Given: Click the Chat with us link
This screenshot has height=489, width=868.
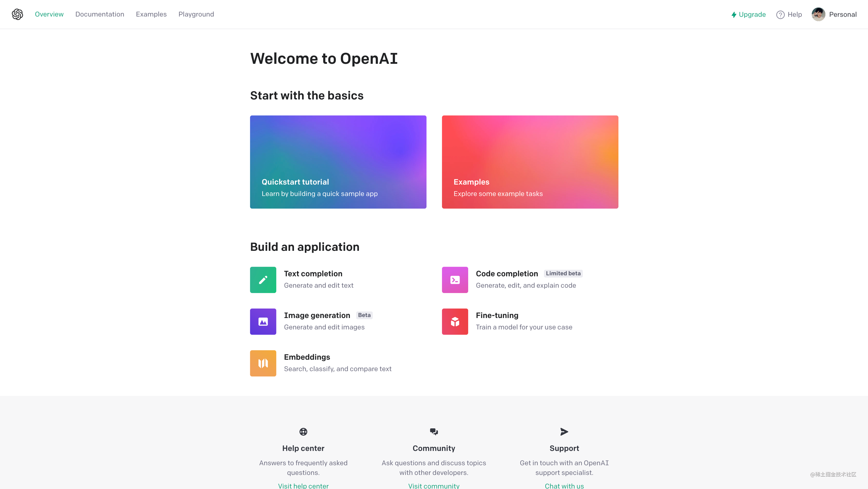Looking at the screenshot, I should 564,486.
